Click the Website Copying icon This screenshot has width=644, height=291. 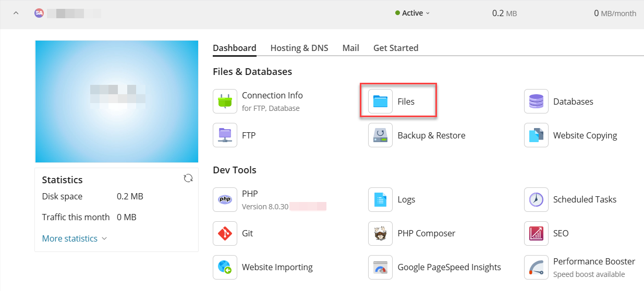(536, 135)
